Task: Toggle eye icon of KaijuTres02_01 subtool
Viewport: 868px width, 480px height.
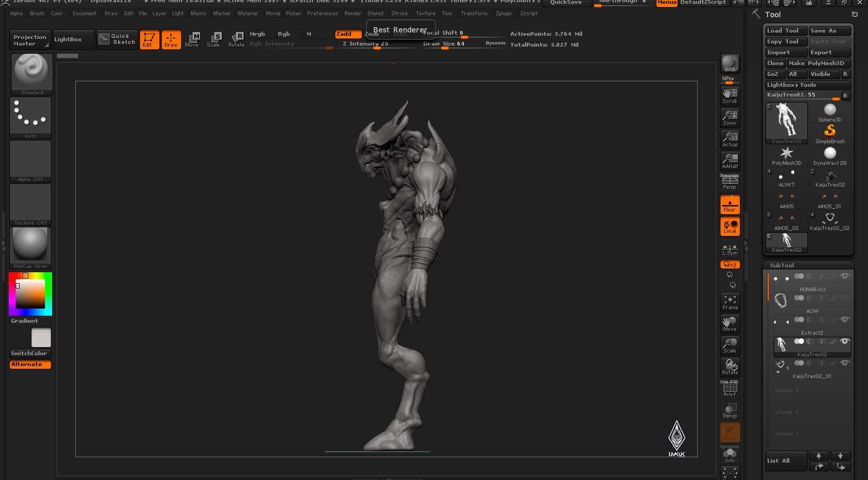Action: (x=844, y=363)
